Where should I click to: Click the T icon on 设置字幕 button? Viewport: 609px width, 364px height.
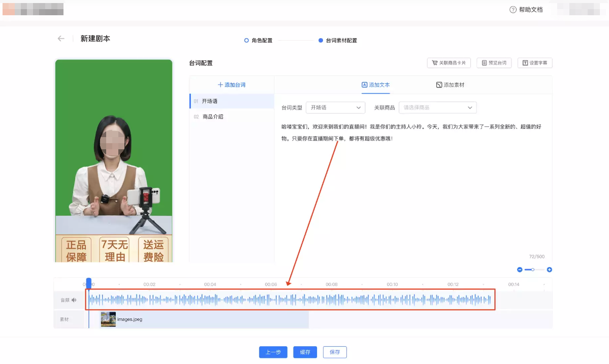pyautogui.click(x=526, y=62)
